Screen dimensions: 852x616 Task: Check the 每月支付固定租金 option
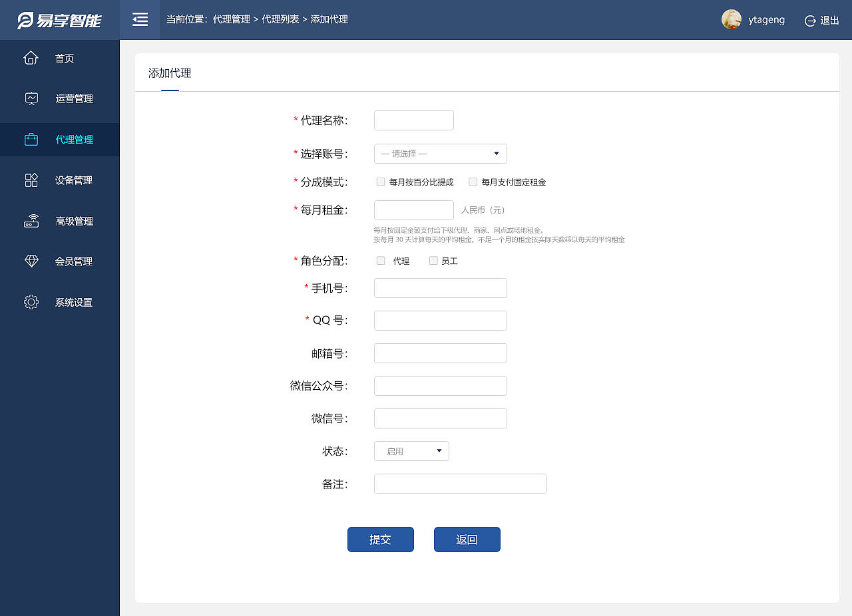coord(473,181)
